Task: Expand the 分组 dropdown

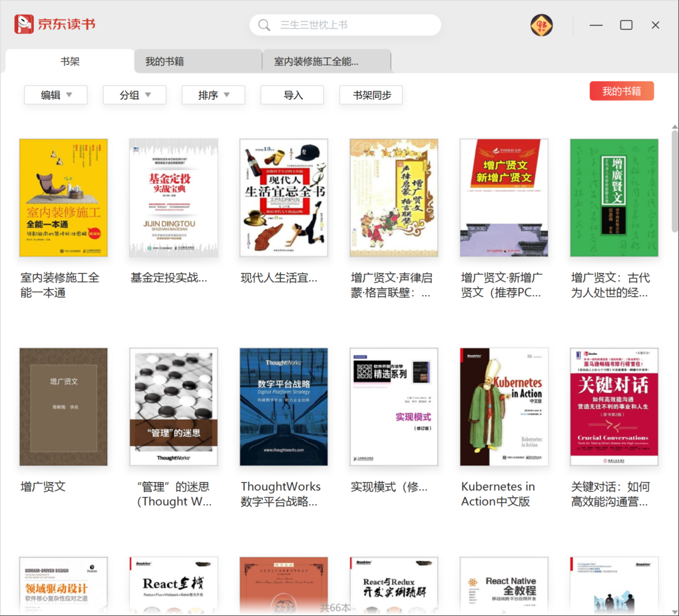Action: pyautogui.click(x=134, y=95)
